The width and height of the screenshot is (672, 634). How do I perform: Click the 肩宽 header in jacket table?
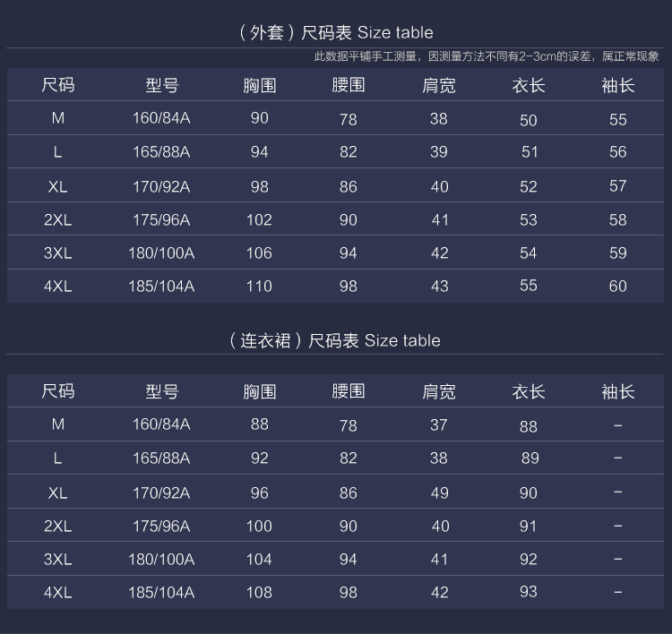[x=438, y=86]
